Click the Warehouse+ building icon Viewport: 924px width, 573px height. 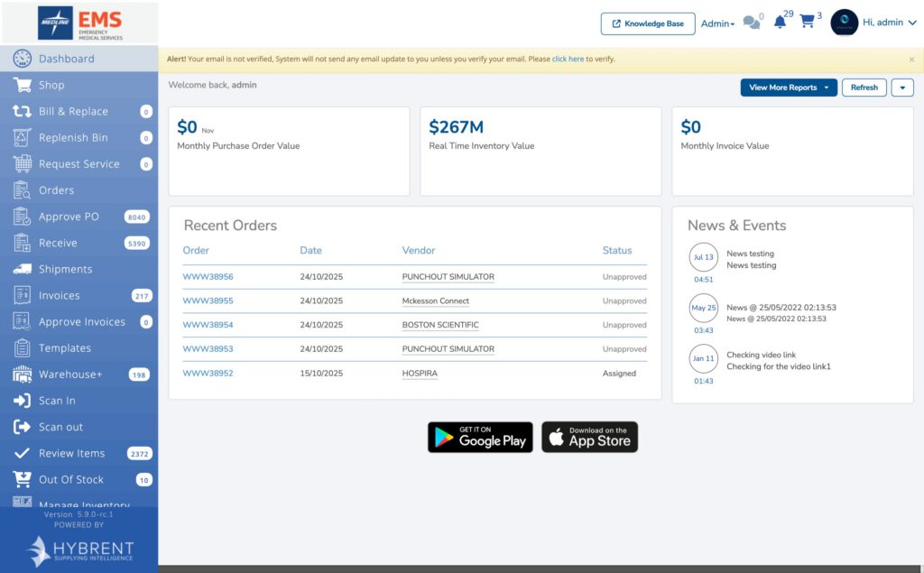point(23,374)
